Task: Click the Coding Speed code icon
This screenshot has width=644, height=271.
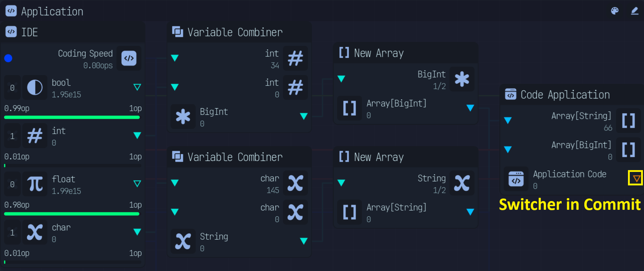Action: click(x=129, y=58)
